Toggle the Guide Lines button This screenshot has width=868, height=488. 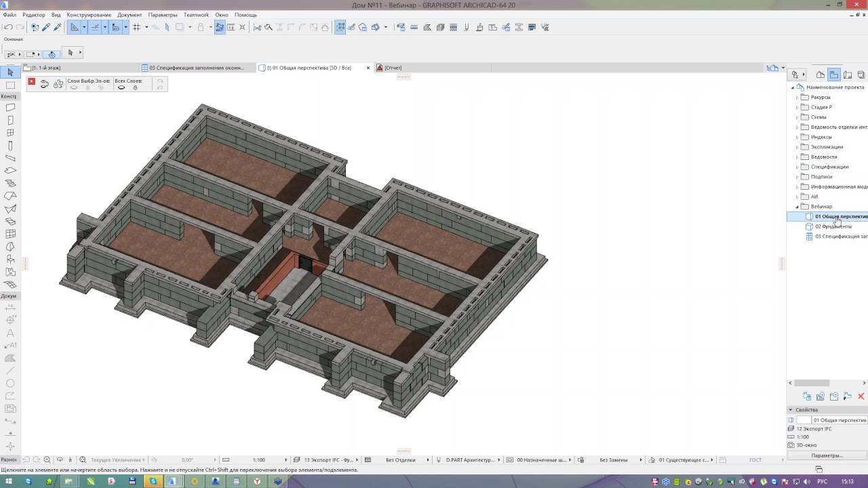pyautogui.click(x=75, y=27)
